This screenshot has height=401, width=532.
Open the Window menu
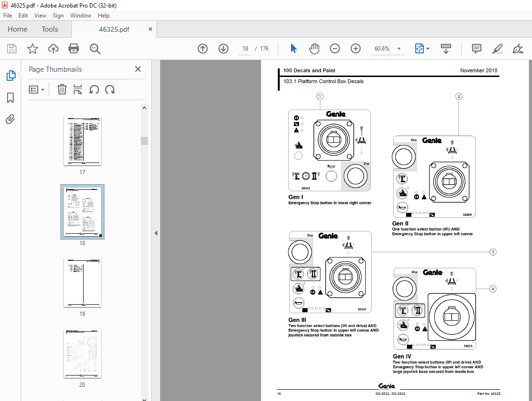click(81, 16)
